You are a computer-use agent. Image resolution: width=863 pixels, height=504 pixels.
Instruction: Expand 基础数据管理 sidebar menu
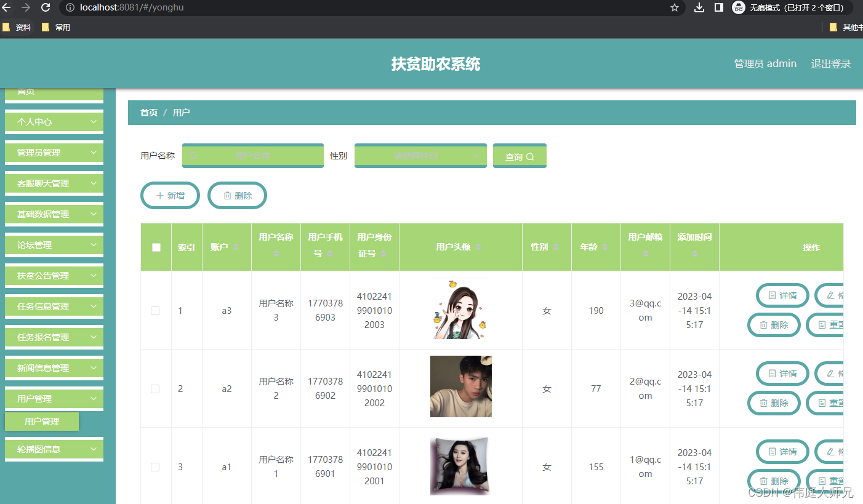[54, 214]
